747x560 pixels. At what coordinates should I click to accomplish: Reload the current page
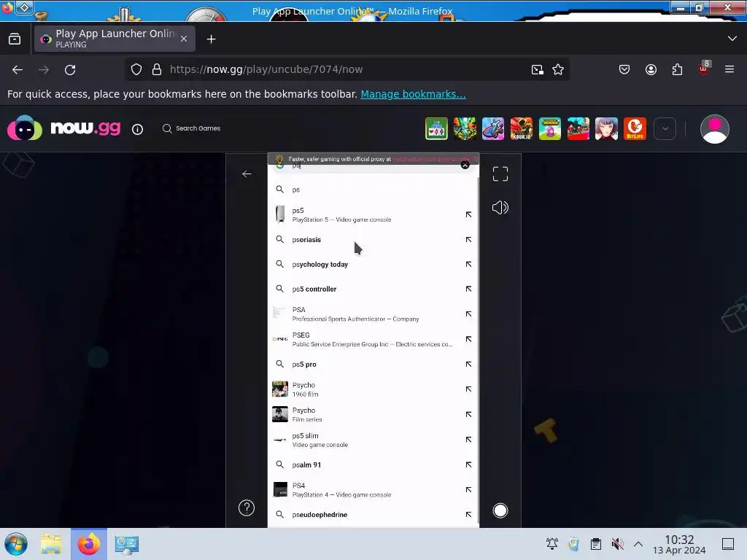click(x=70, y=69)
